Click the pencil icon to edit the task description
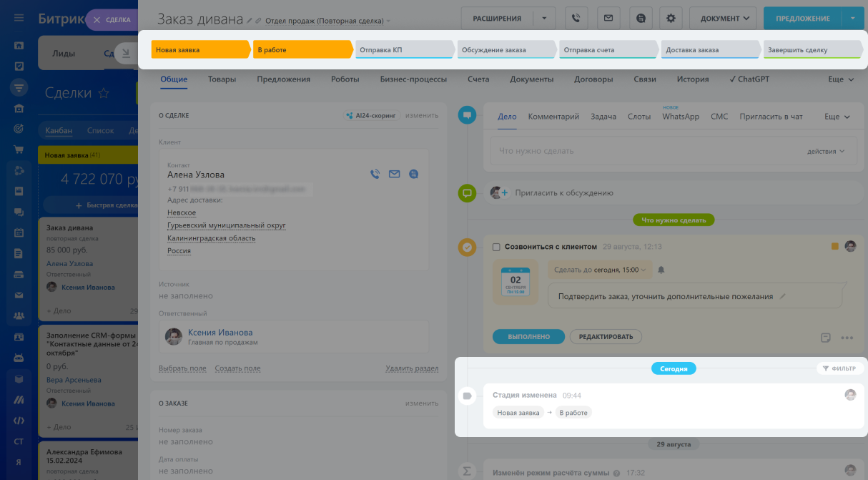This screenshot has height=480, width=868. 782,296
